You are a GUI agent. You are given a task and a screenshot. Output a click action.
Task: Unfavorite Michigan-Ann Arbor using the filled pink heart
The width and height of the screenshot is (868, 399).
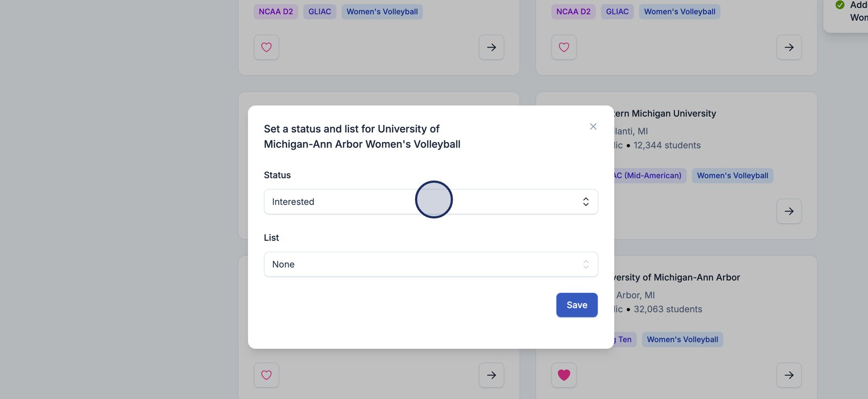[x=564, y=375]
